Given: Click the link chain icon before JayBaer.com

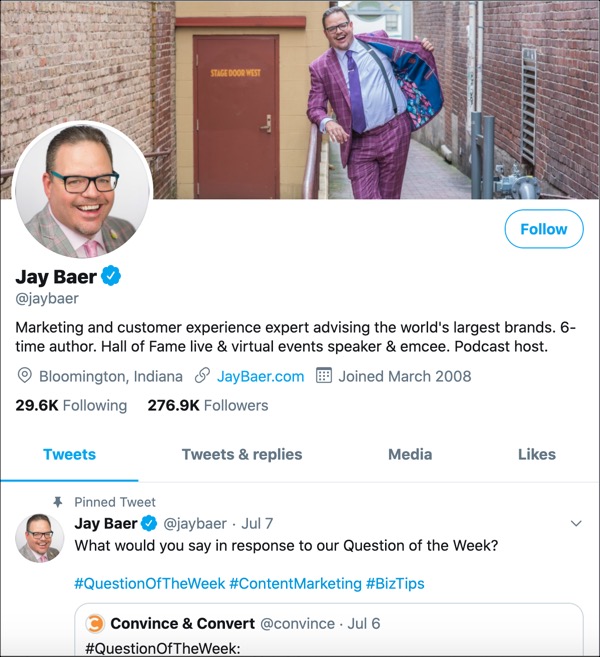Looking at the screenshot, I should 202,375.
